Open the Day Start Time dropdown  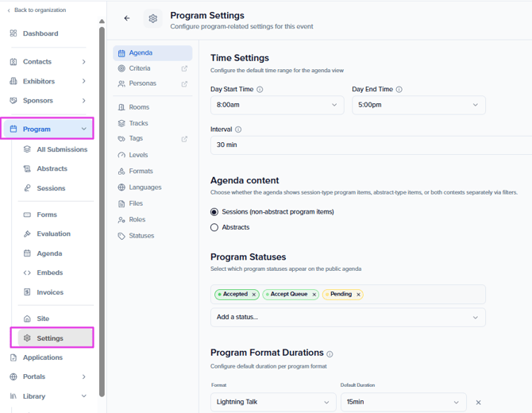click(x=277, y=105)
